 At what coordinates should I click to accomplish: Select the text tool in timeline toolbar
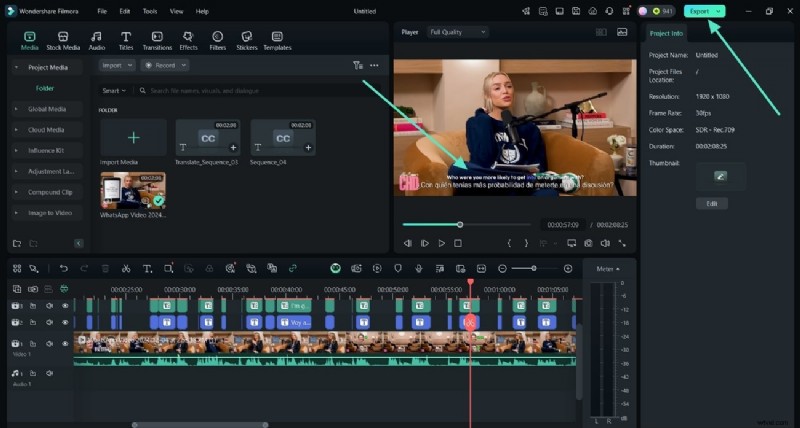click(146, 268)
